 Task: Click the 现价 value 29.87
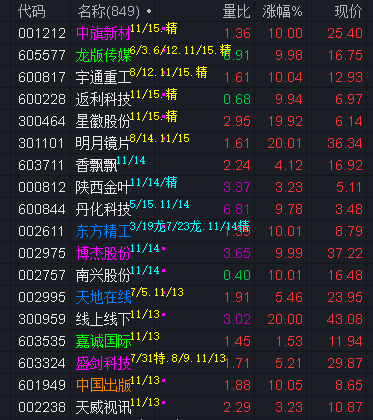point(345,363)
